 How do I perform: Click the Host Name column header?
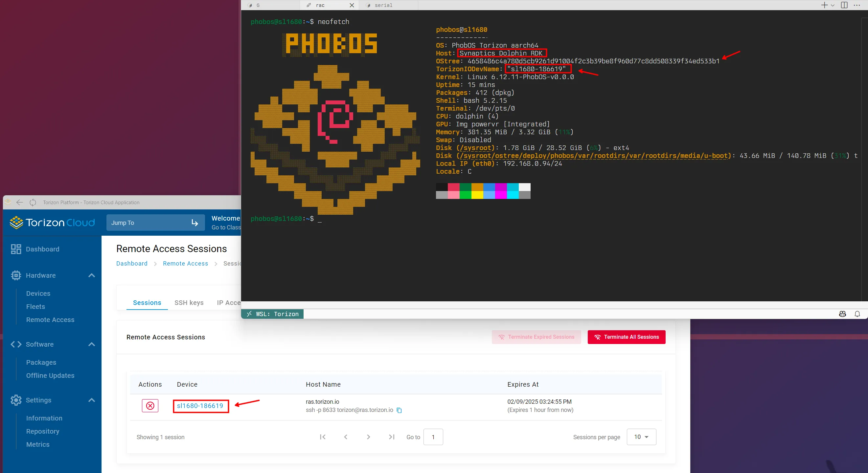(323, 384)
